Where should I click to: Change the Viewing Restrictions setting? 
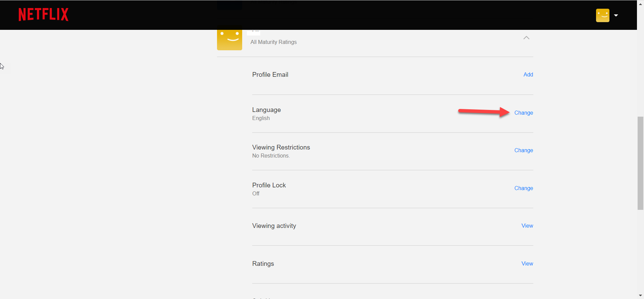(523, 151)
